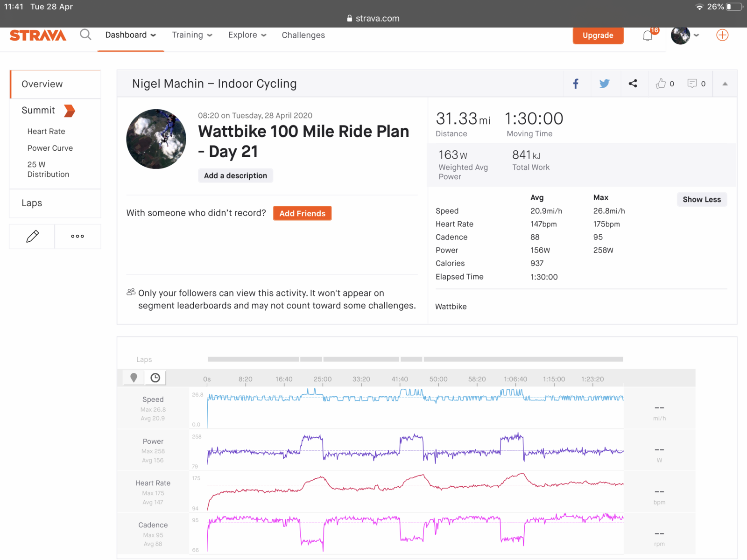This screenshot has height=560, width=747.
Task: Click the Speed chart label
Action: coord(153,399)
